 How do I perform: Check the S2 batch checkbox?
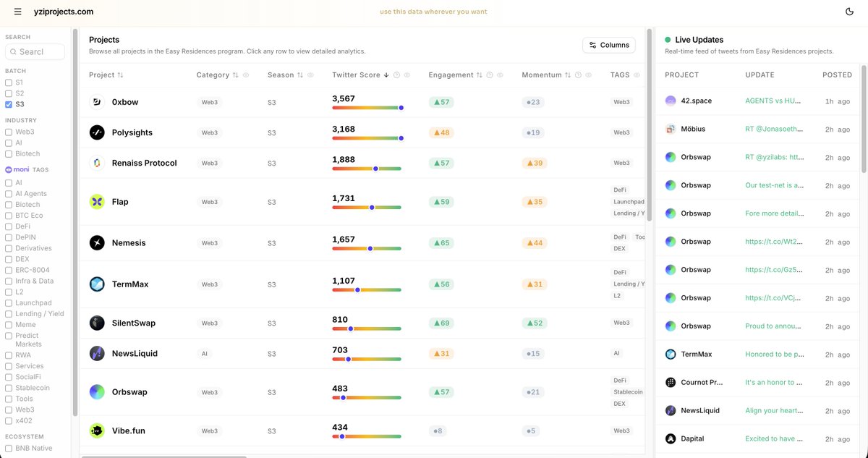click(x=9, y=93)
